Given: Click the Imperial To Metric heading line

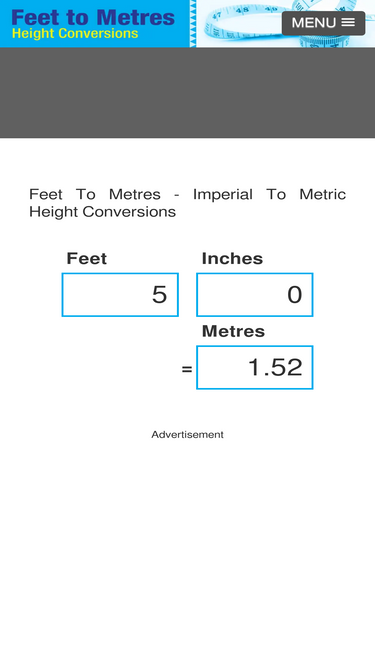Looking at the screenshot, I should coord(188,194).
